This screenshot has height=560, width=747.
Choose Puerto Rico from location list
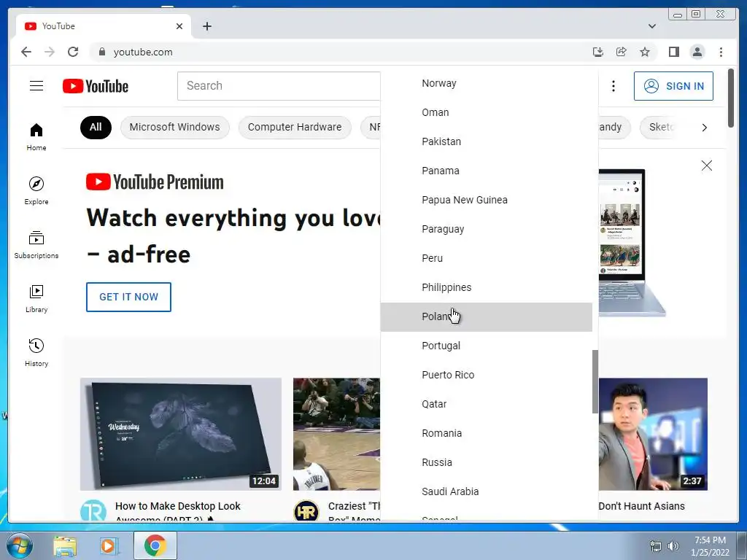(486, 375)
